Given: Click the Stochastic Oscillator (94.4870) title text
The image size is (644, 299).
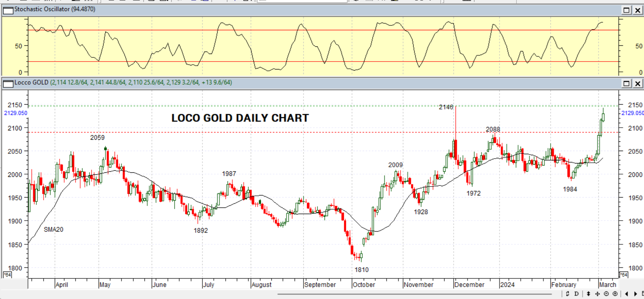Looking at the screenshot, I should click(55, 9).
